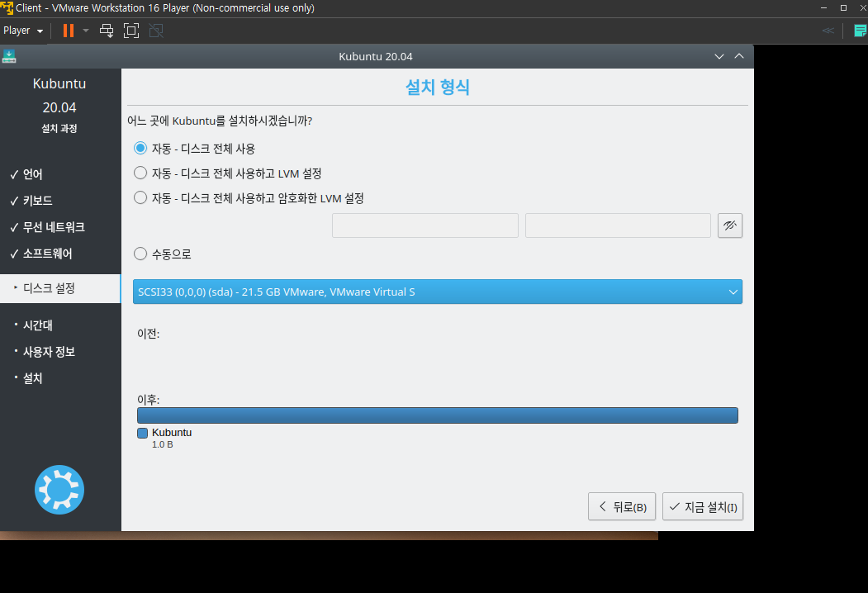Select the 소프트웨어 step in sidebar
This screenshot has width=868, height=593.
tap(48, 254)
